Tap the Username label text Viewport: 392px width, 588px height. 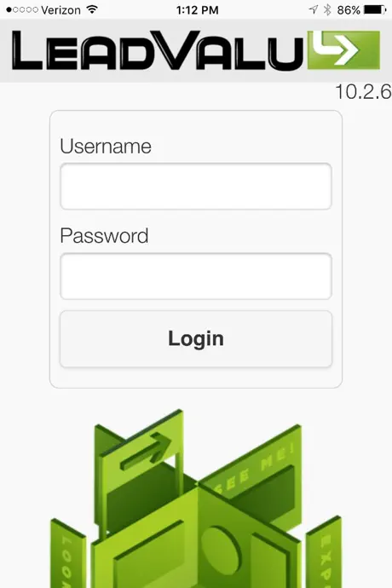(x=106, y=147)
